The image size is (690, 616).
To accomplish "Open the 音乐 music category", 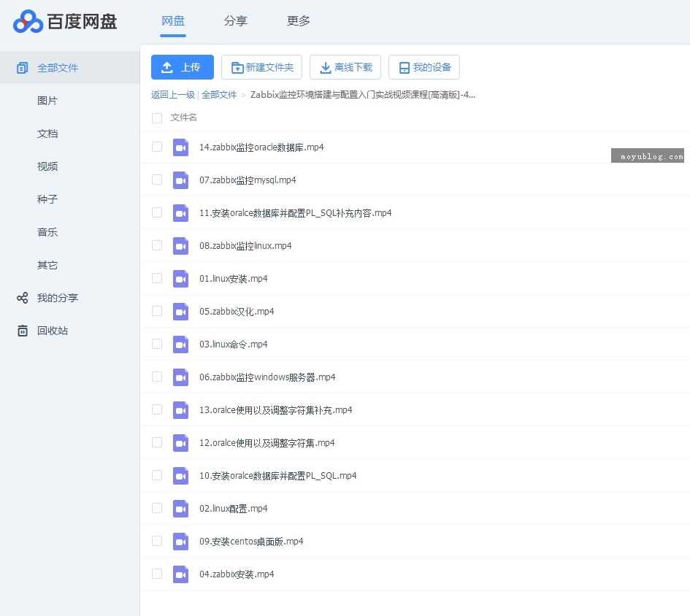I will [47, 232].
